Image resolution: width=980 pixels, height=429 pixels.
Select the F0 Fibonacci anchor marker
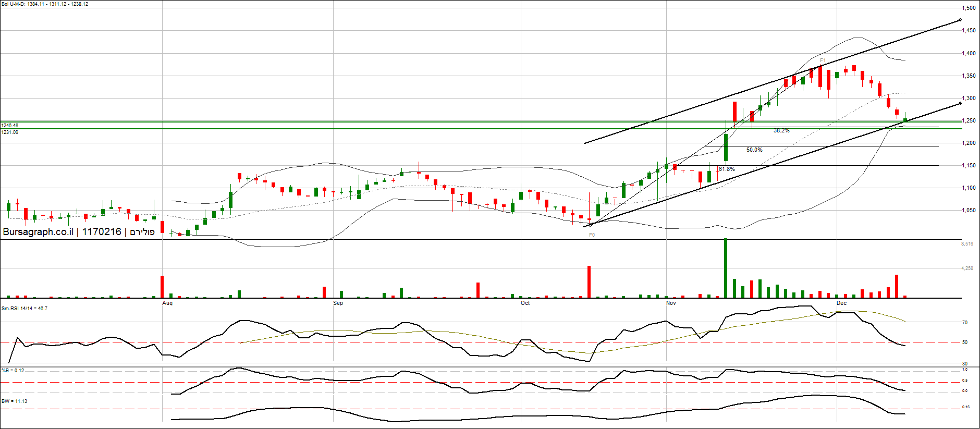[592, 235]
